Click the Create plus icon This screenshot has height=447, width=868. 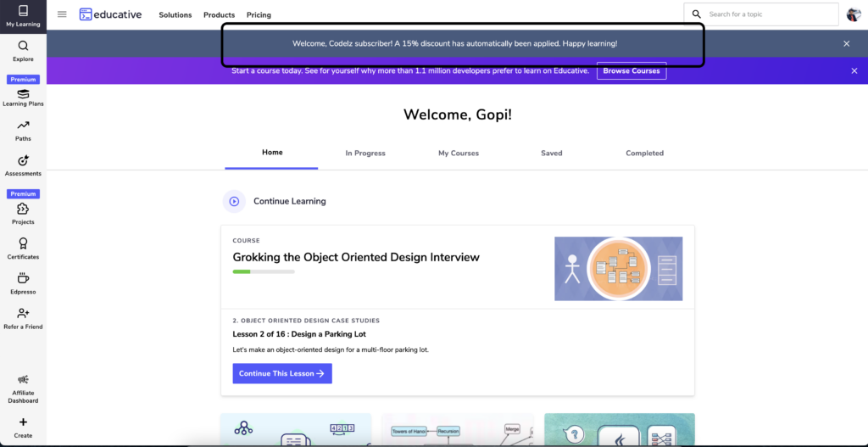(23, 422)
